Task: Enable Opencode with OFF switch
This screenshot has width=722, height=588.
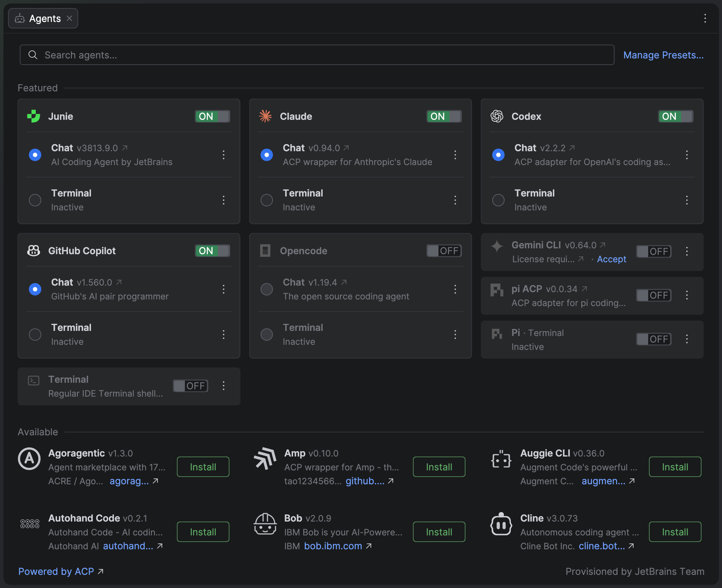Action: point(444,251)
